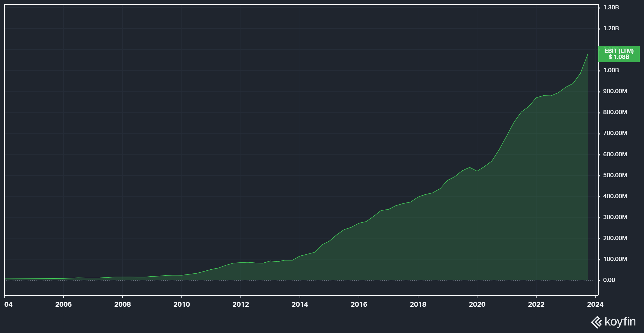Click the 2010 x-axis year label
Image resolution: width=644 pixels, height=333 pixels.
[x=182, y=304]
